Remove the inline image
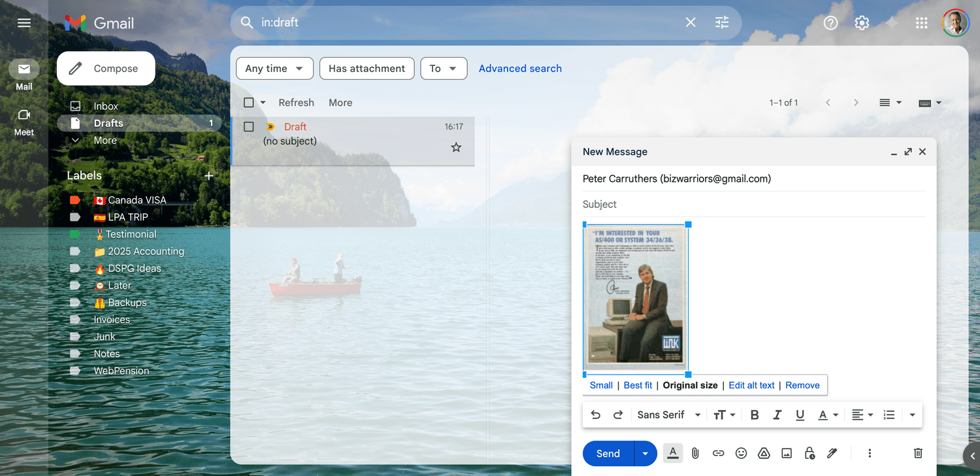This screenshot has height=476, width=980. pos(802,385)
